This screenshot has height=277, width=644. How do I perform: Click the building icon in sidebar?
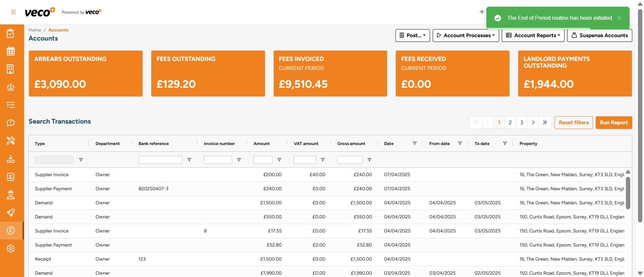click(x=11, y=69)
